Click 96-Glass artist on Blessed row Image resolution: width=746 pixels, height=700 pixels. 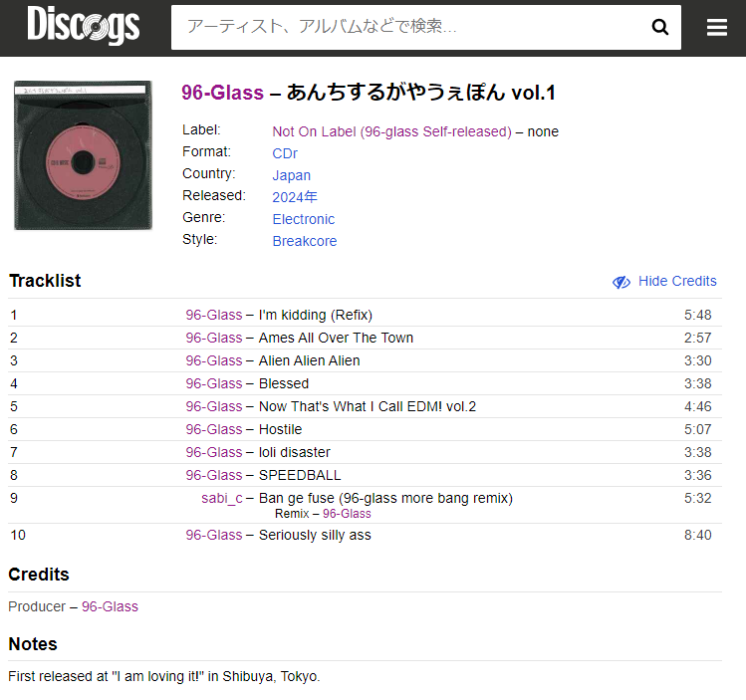[213, 383]
